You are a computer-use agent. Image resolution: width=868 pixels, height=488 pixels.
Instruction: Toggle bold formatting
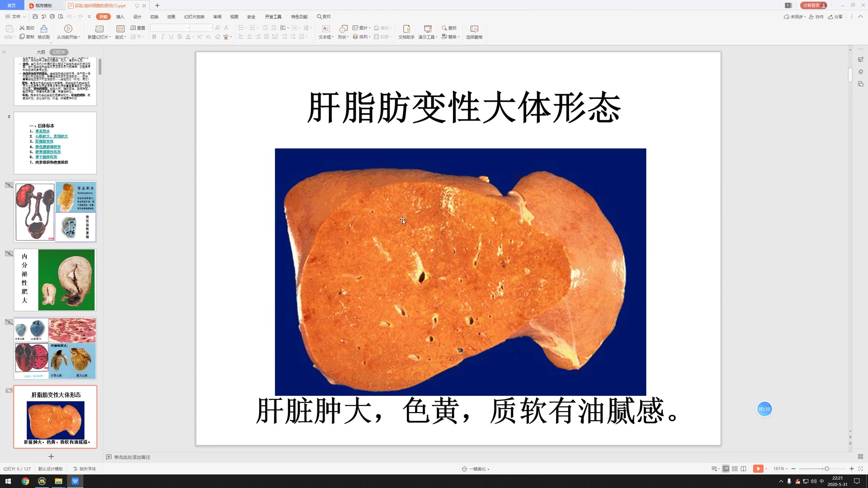[x=154, y=37]
